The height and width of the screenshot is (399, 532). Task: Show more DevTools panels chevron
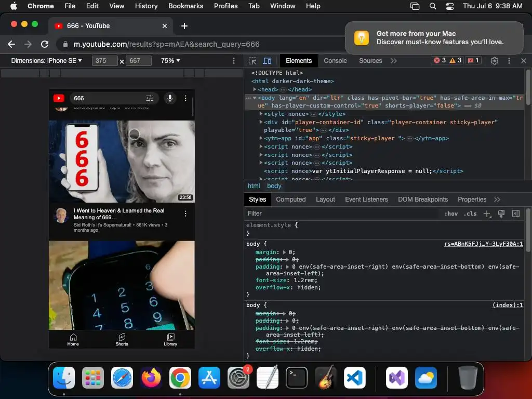(394, 61)
